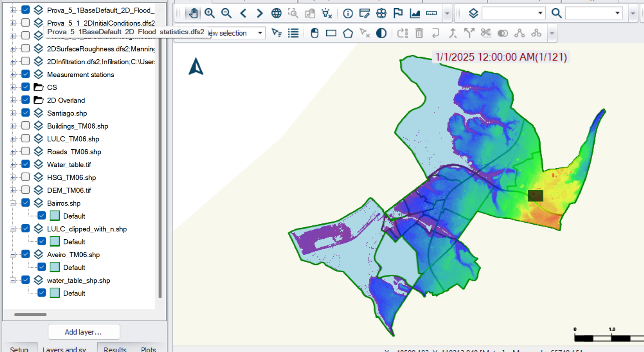Switch to the Results tab
Viewport: 644px width, 352px height.
click(x=115, y=349)
